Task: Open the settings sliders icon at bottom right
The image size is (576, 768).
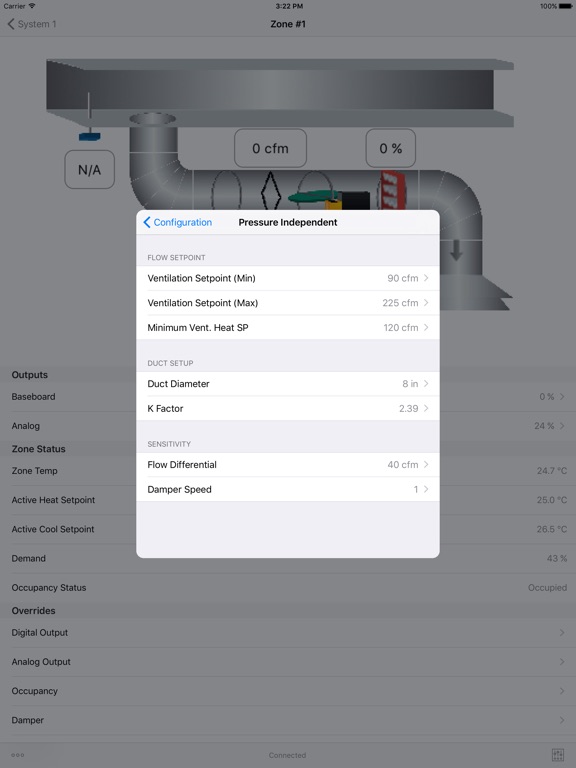Action: [x=557, y=755]
